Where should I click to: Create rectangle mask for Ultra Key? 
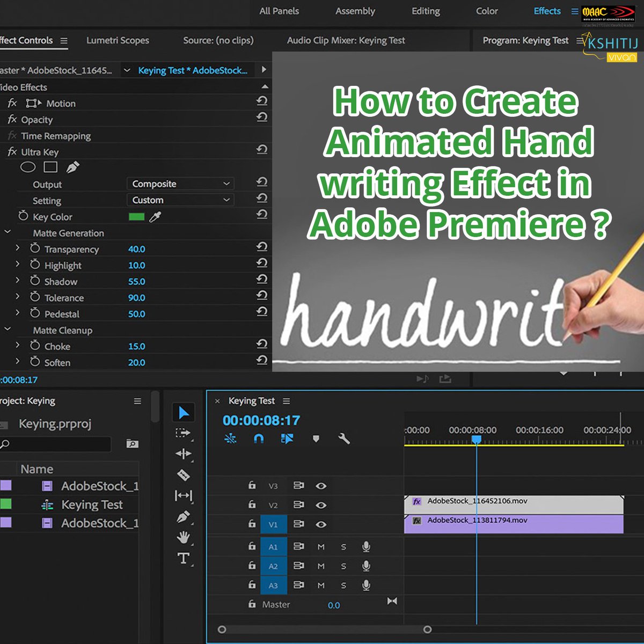point(50,167)
